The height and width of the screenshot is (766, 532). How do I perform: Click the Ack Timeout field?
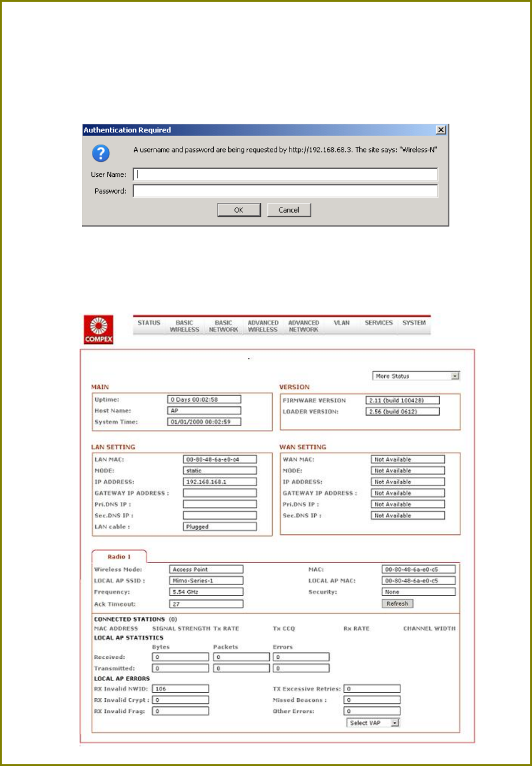click(x=206, y=604)
